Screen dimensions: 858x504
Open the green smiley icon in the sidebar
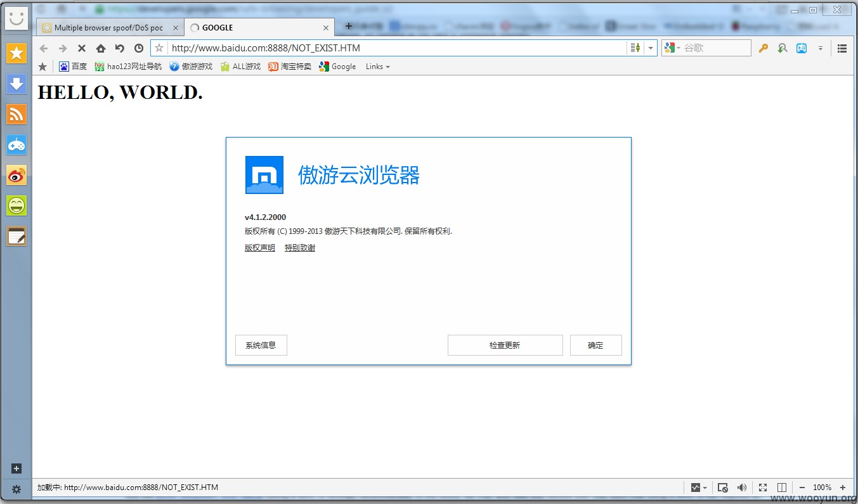click(16, 205)
